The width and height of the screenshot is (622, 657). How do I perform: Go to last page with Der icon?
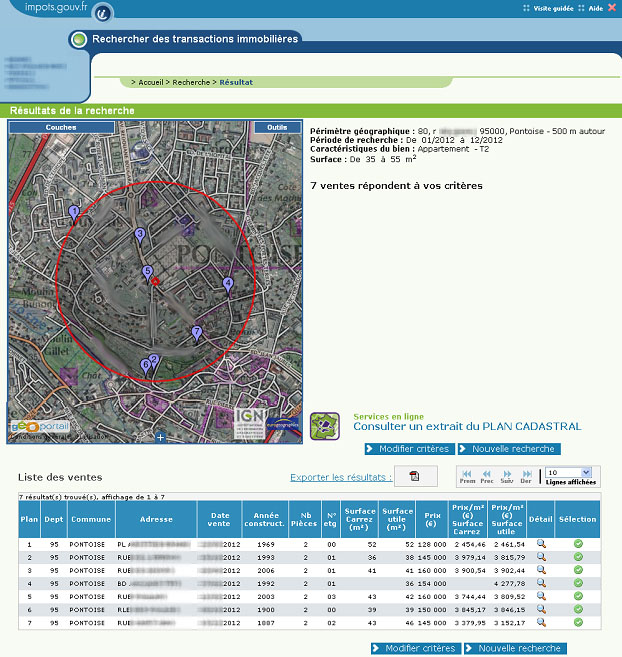coord(526,477)
